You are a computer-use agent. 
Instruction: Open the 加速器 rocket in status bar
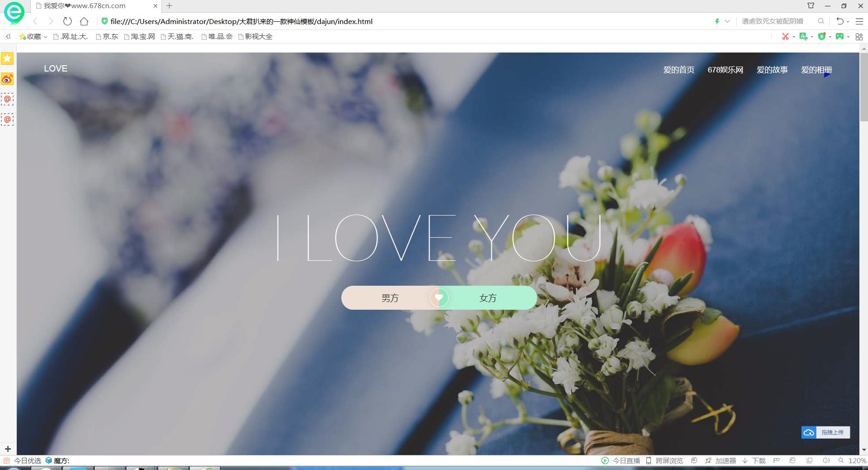click(x=721, y=460)
